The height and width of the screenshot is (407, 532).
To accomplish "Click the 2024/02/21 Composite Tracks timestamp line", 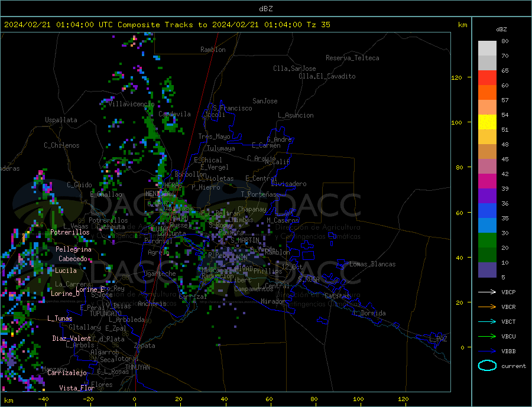I will pyautogui.click(x=167, y=25).
